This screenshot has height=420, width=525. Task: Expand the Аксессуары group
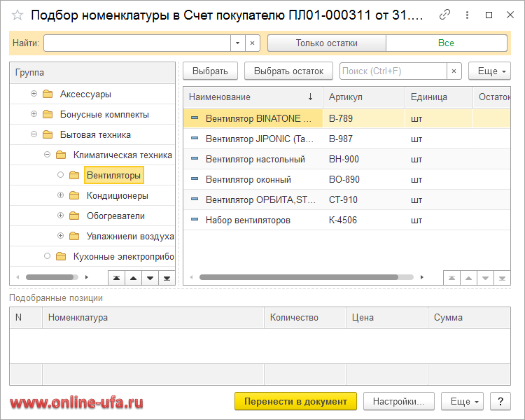click(34, 94)
